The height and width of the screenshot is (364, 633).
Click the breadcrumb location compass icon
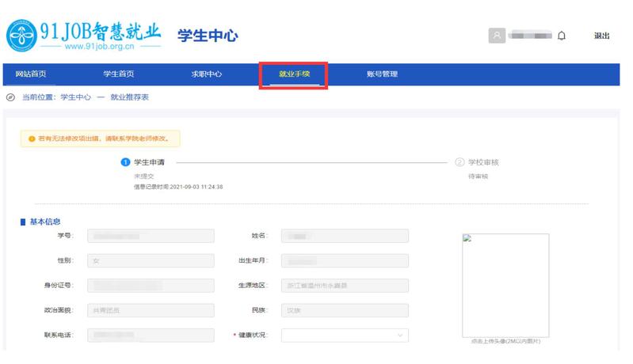(10, 97)
